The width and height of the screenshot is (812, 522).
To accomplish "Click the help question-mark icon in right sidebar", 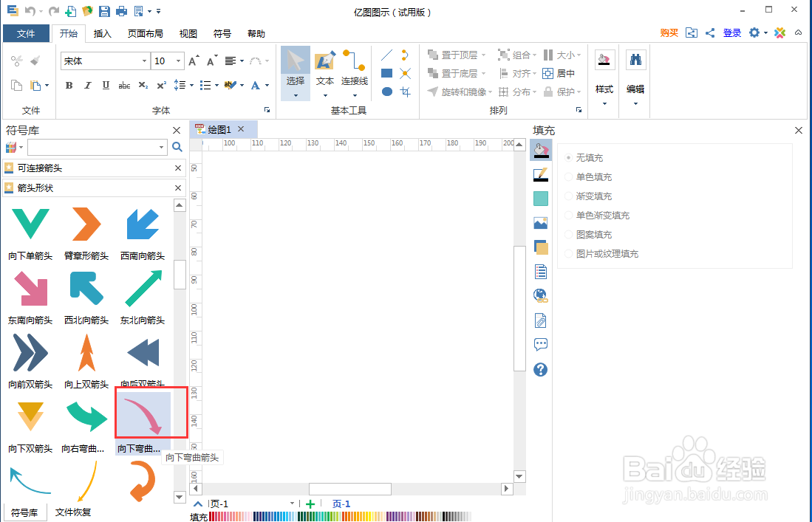I will point(540,369).
